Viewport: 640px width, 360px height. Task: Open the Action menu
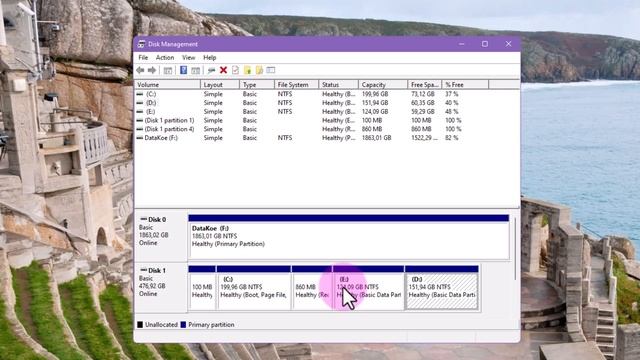(165, 58)
